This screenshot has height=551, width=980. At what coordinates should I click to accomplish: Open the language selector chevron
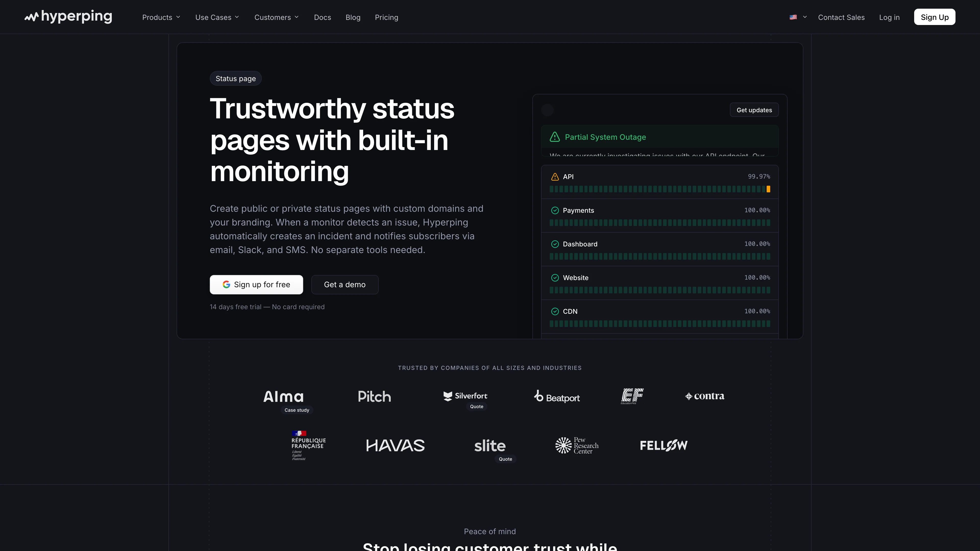tap(805, 17)
